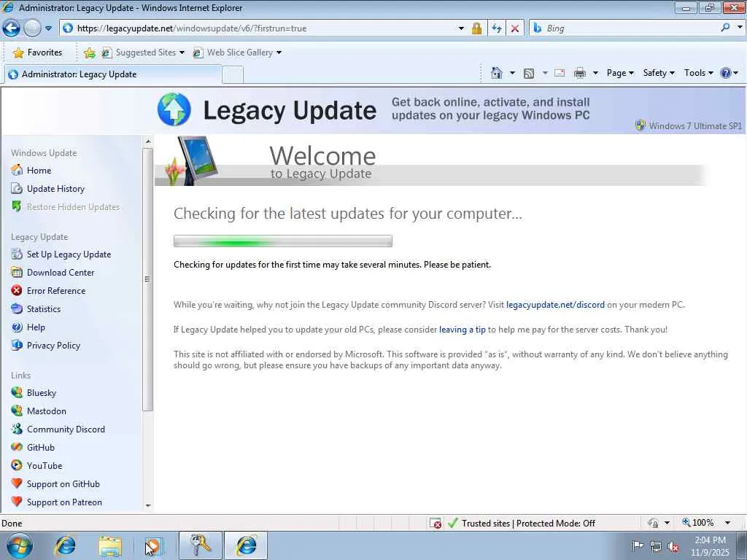
Task: Open Web Slice Gallery dropdown
Action: (237, 52)
